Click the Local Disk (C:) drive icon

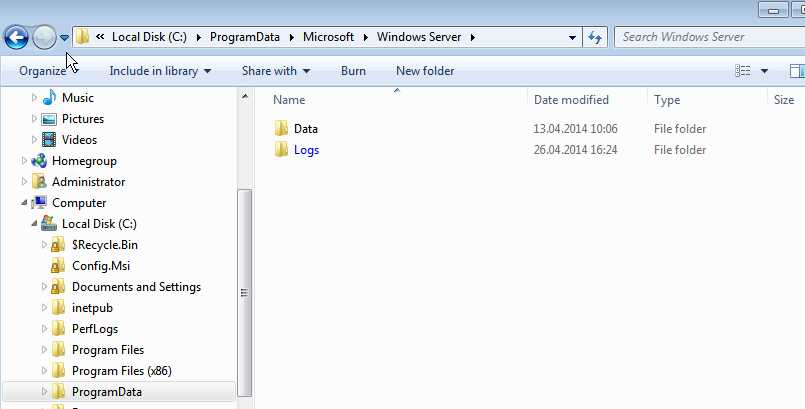click(x=49, y=223)
